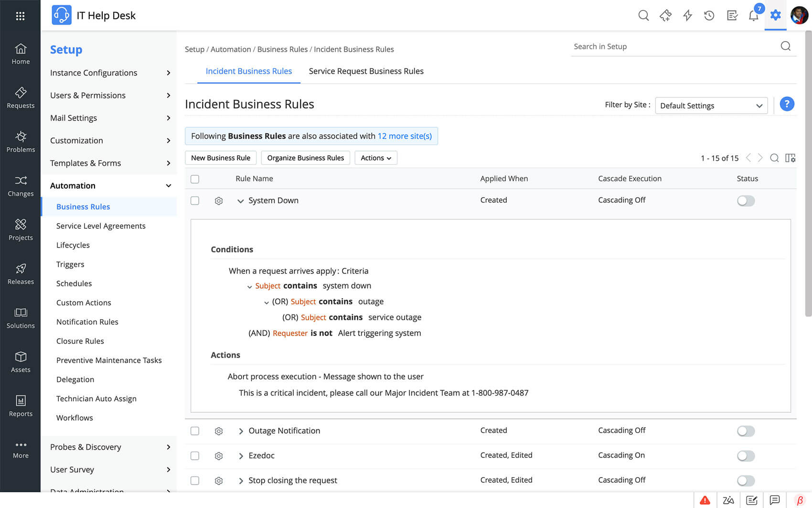The height and width of the screenshot is (508, 812).
Task: Go to the Releases rocket icon
Action: tap(21, 274)
